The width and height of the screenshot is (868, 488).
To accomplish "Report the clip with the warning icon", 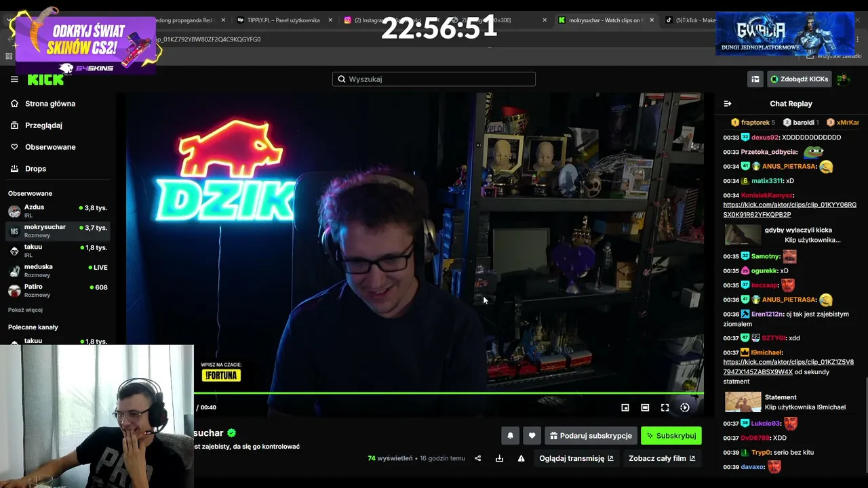I will [521, 458].
